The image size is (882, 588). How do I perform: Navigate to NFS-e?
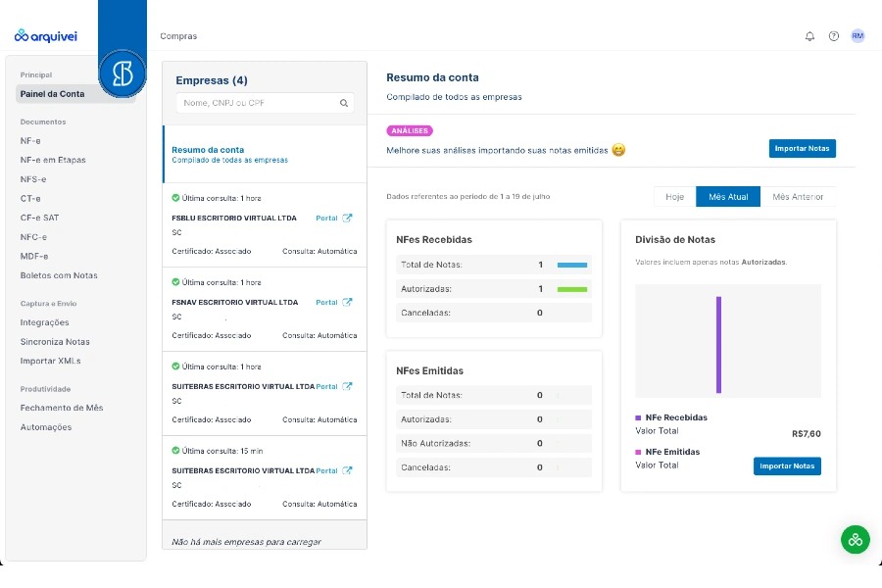click(33, 179)
